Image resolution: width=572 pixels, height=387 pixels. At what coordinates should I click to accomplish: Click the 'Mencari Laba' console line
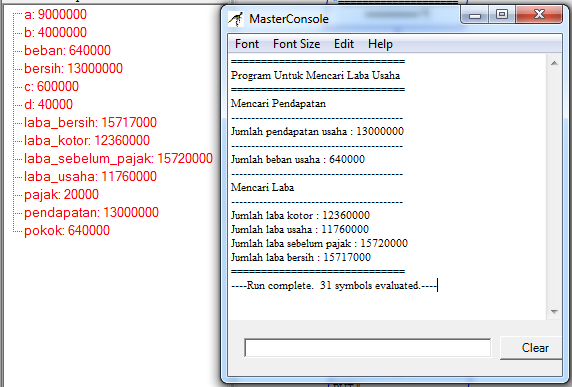coord(262,187)
